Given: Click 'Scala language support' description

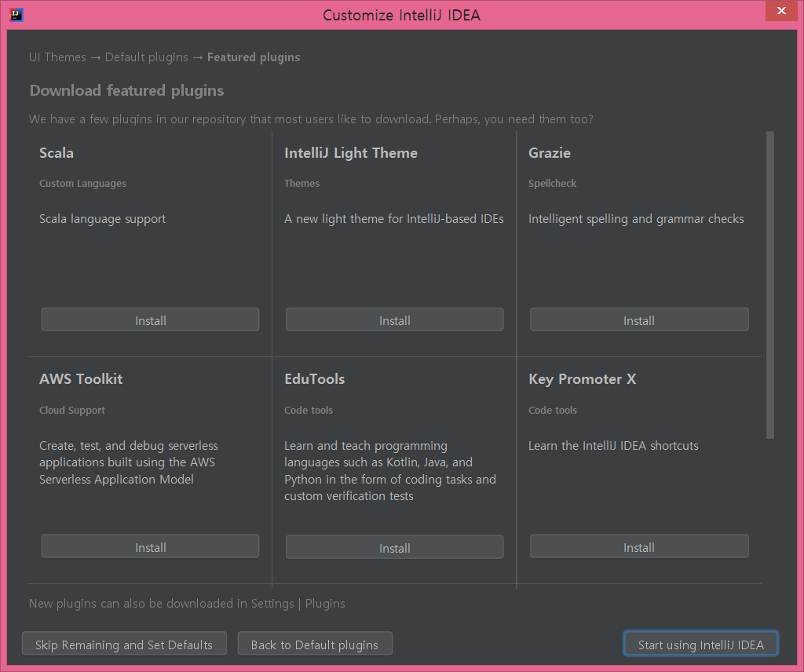Looking at the screenshot, I should click(103, 219).
